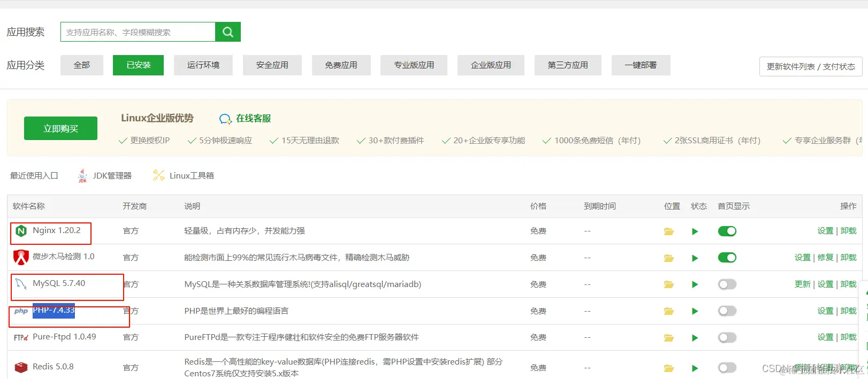Viewport: 868px width, 379px height.
Task: Select the 全部 category tab
Action: 82,65
